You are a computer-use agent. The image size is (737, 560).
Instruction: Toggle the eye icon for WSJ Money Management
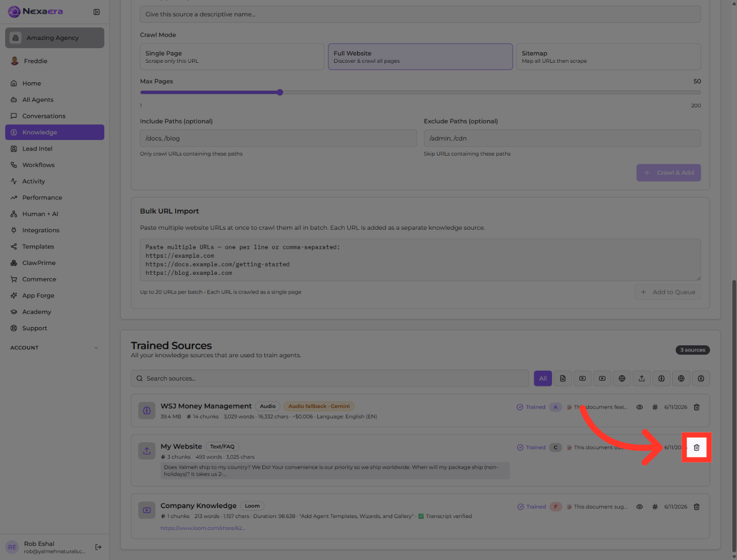(640, 407)
